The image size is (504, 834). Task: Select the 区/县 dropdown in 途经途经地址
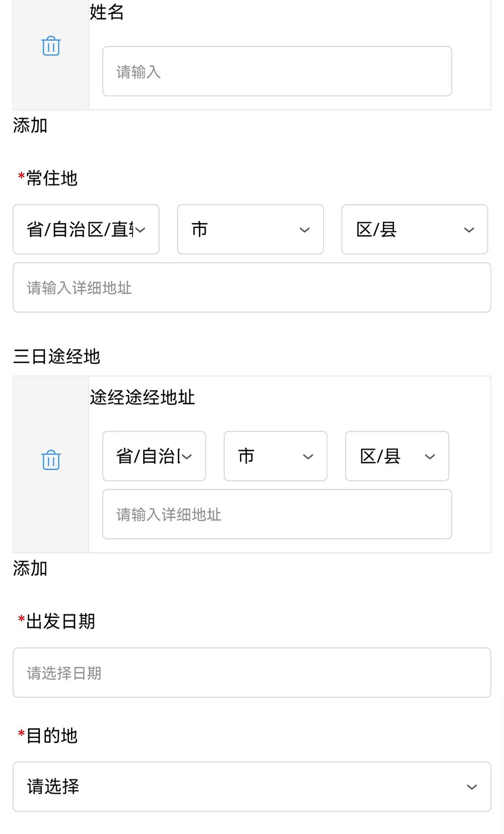397,456
